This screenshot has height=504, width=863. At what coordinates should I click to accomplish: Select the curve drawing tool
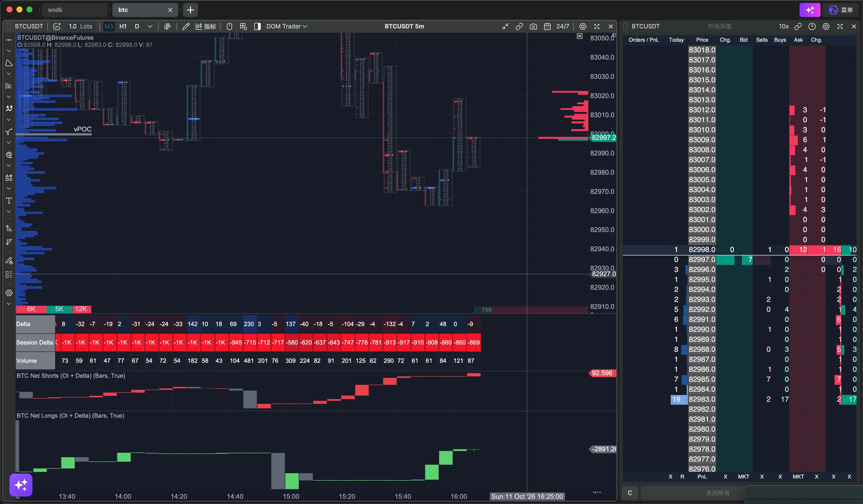[9, 132]
